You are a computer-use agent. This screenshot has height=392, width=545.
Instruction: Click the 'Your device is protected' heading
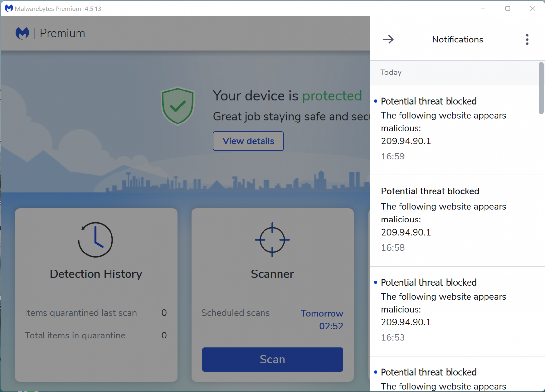coord(287,96)
